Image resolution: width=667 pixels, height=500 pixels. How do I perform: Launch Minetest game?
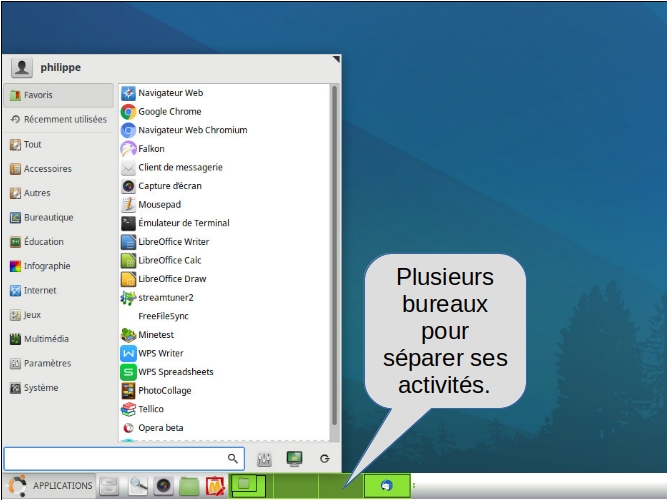pyautogui.click(x=155, y=335)
